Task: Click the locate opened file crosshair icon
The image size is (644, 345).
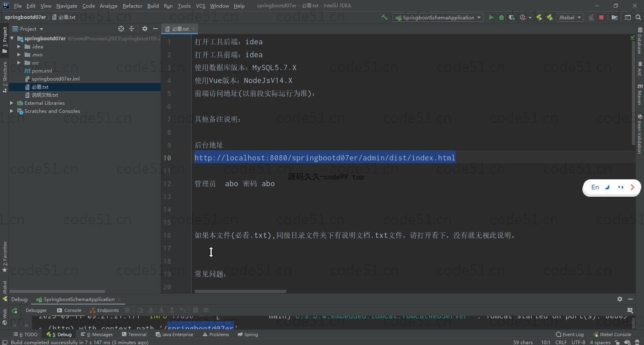Action: tap(121, 29)
